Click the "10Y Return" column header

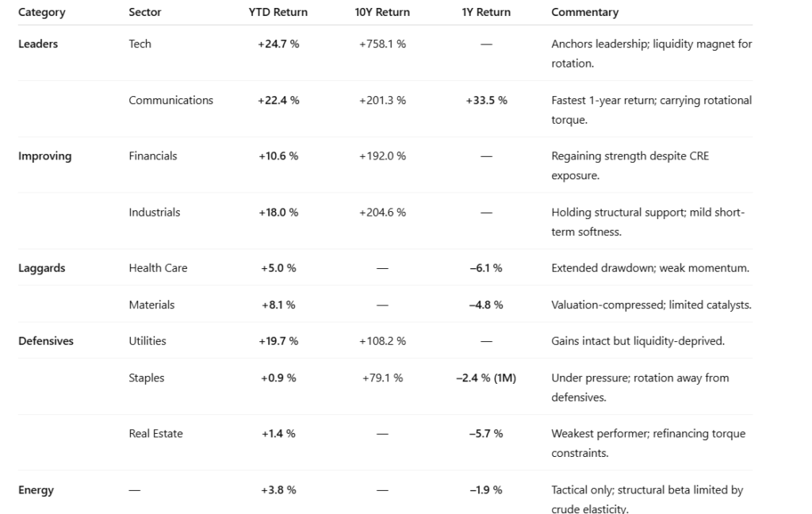point(382,13)
